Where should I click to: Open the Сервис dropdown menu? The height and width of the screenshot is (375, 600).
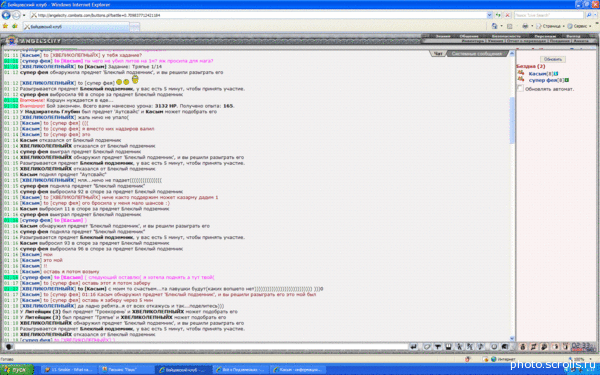tap(579, 26)
